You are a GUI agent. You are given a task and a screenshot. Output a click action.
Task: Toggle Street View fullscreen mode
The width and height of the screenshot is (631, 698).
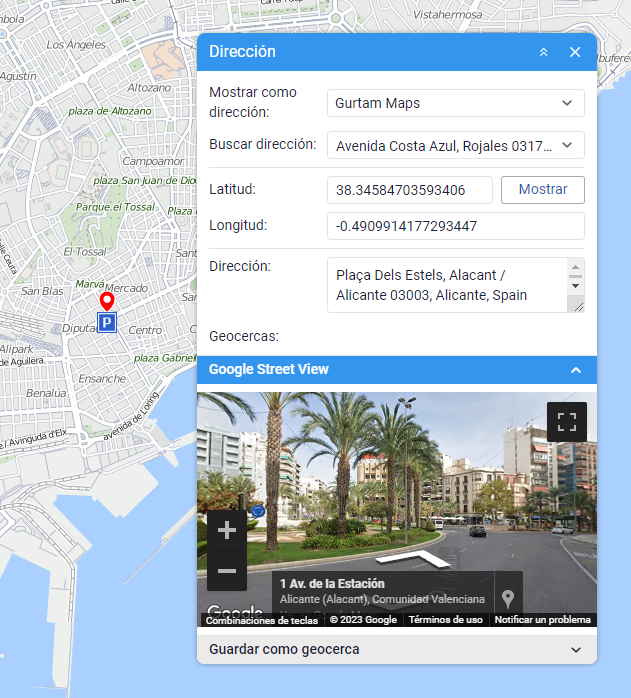567,421
